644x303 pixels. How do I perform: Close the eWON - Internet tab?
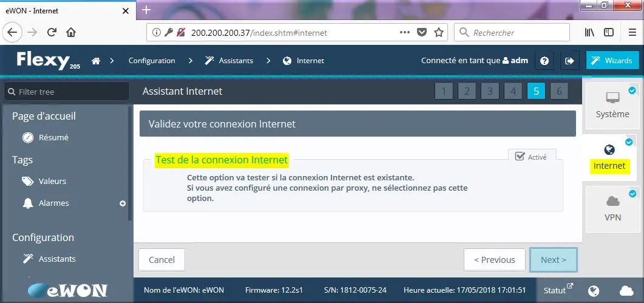coord(126,11)
